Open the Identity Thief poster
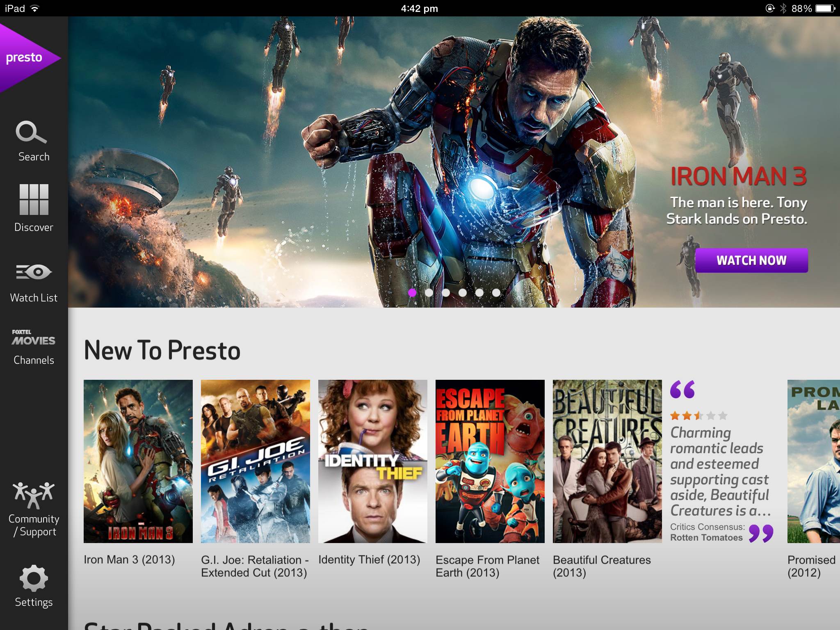 coord(373,461)
